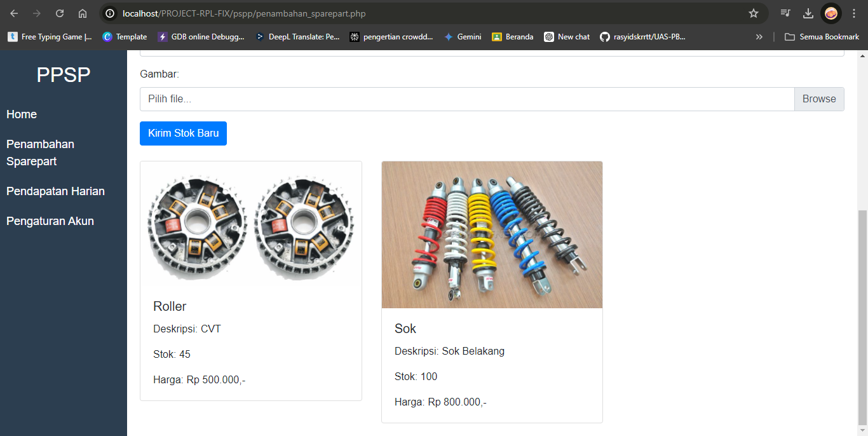Open the Gemini bookmark
The width and height of the screenshot is (868, 436).
tap(463, 37)
